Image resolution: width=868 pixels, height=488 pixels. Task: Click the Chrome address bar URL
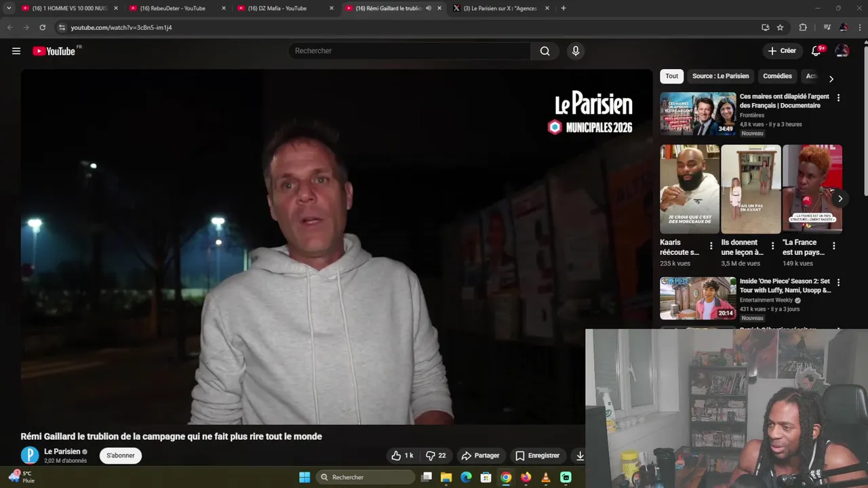click(x=121, y=28)
